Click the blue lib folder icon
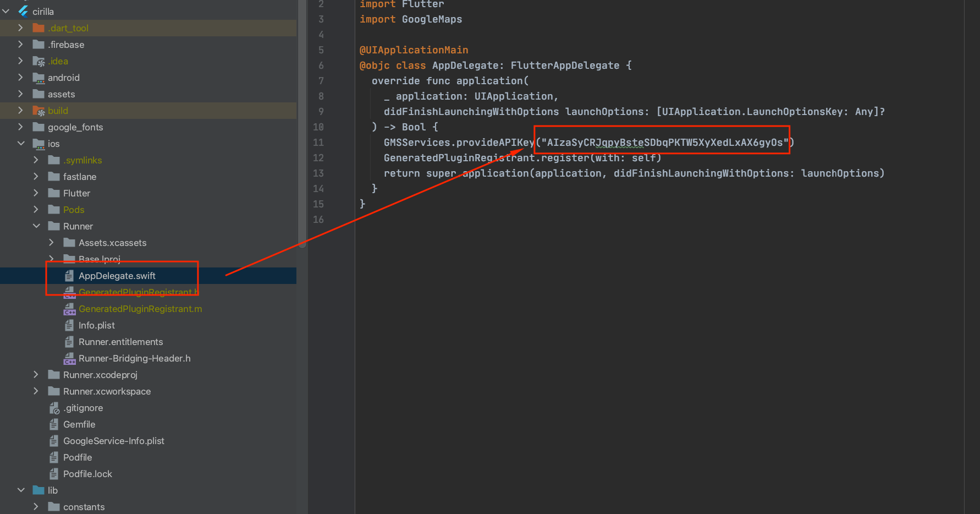 tap(38, 490)
